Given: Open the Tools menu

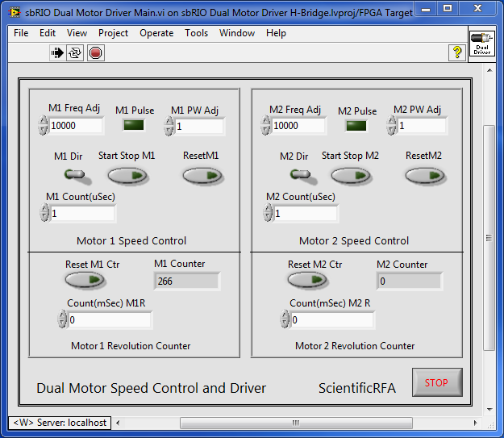Looking at the screenshot, I should tap(196, 33).
